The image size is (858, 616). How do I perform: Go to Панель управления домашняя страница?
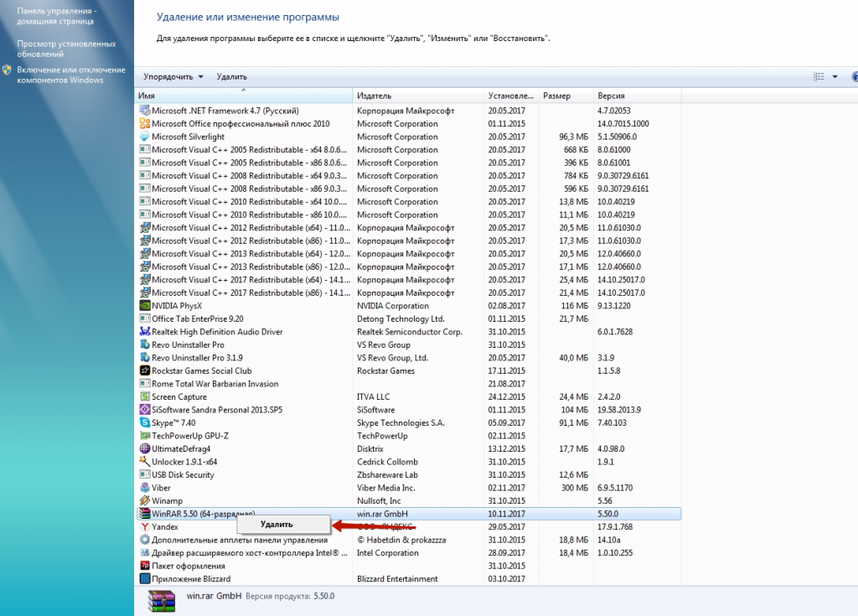[x=57, y=16]
